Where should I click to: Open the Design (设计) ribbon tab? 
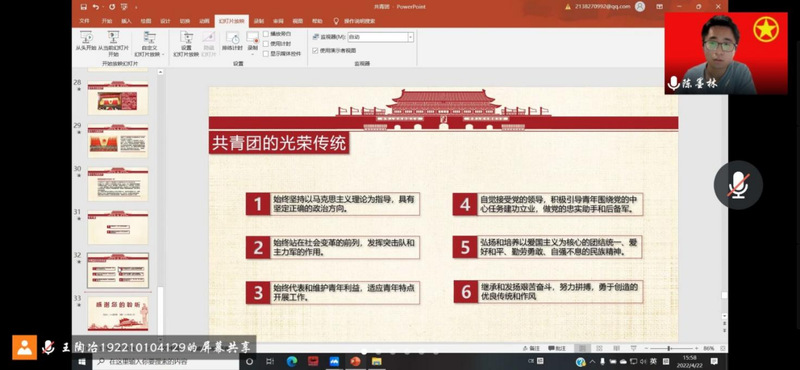click(165, 21)
